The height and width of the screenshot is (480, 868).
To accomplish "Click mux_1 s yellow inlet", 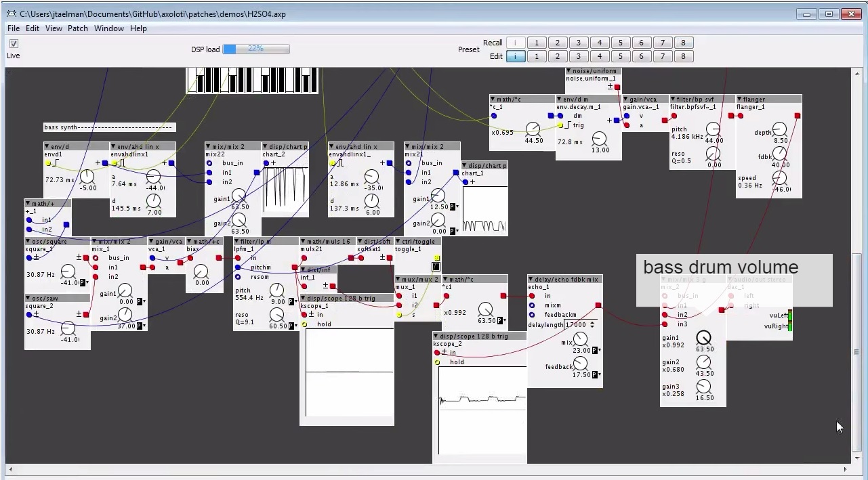I will click(x=399, y=315).
